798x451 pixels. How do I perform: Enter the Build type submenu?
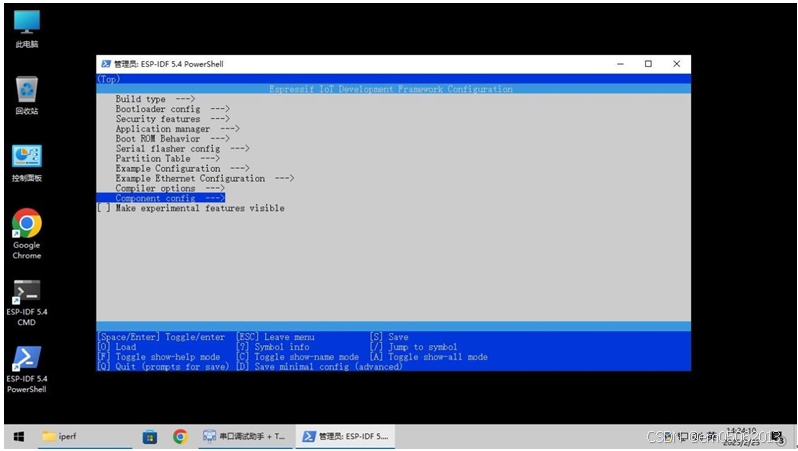[155, 99]
